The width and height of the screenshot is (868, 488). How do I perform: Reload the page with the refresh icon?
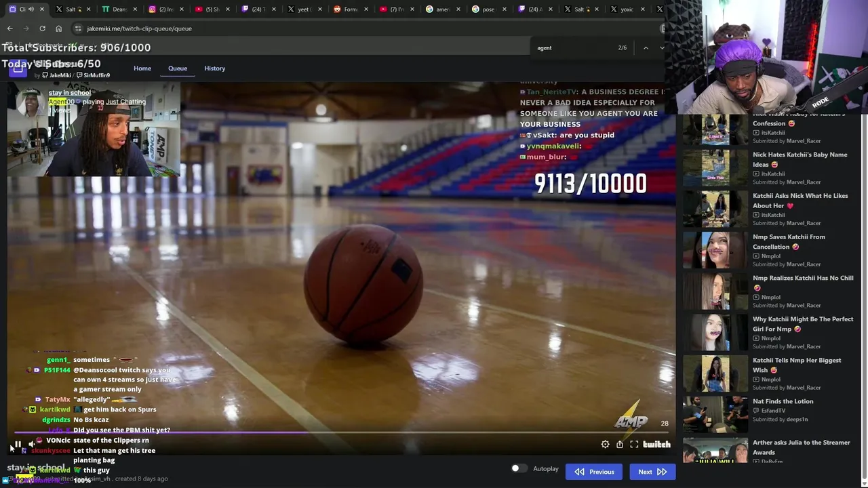pyautogui.click(x=42, y=28)
